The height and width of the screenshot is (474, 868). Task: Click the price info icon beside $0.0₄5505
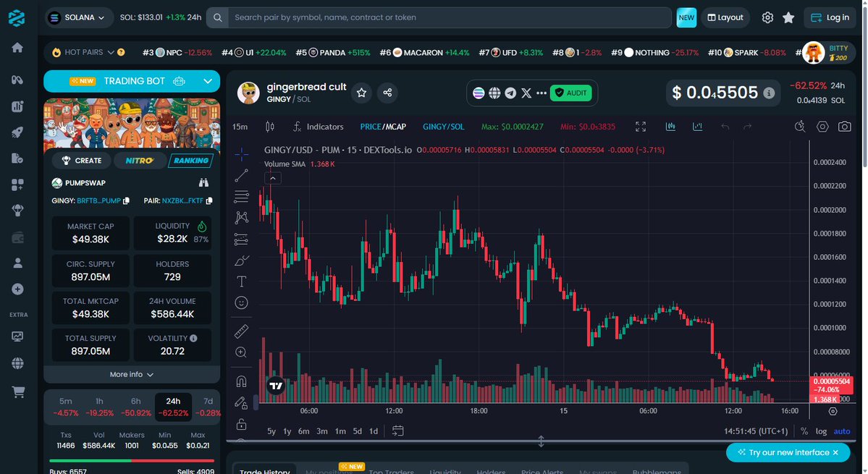click(769, 93)
